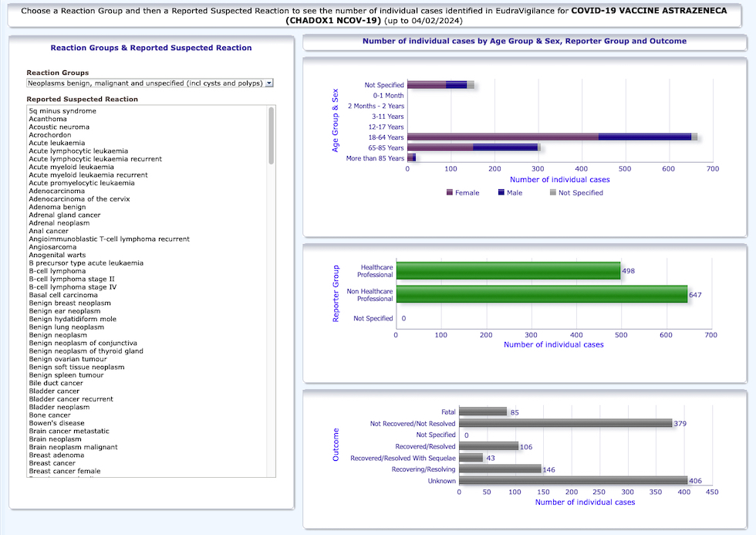This screenshot has height=535, width=756.
Task: Select 'Acute promyelocytic leukaemia' entry
Action: [x=82, y=183]
